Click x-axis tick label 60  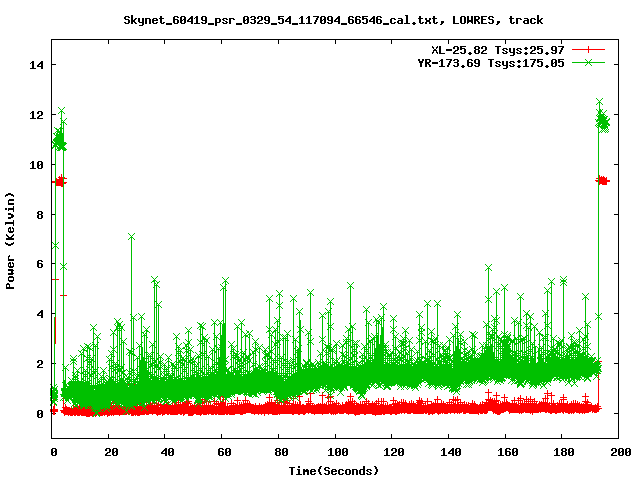[x=224, y=452]
